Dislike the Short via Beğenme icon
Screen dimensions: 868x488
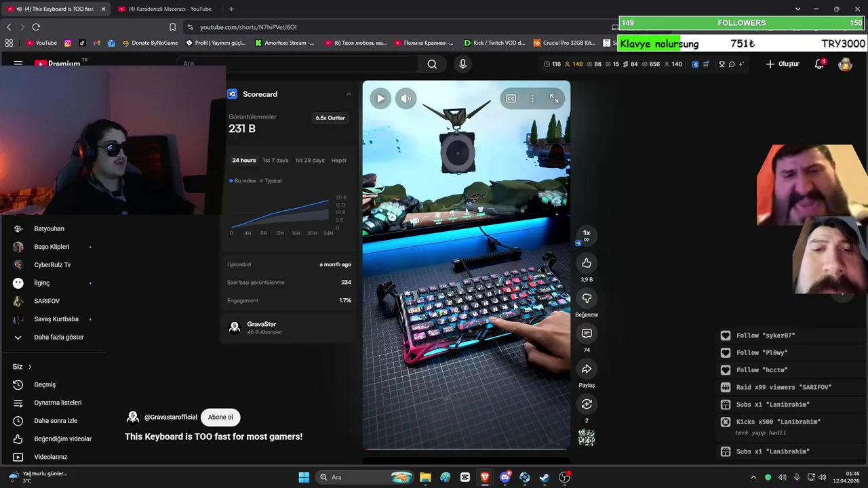[x=587, y=298]
